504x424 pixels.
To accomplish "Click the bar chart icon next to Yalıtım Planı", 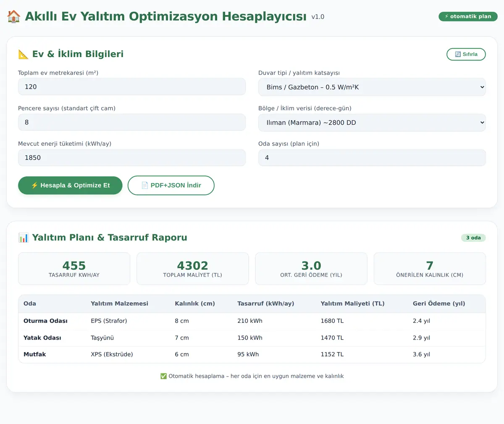I will (23, 238).
